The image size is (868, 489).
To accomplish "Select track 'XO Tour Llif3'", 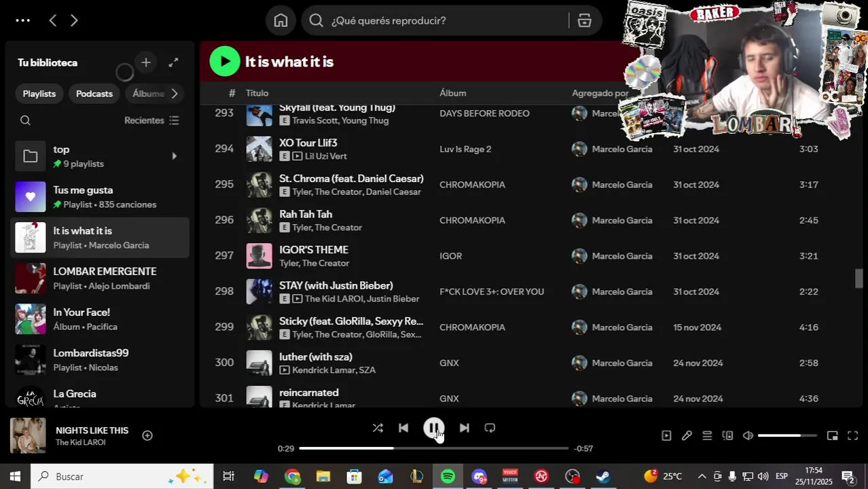I will tap(308, 143).
